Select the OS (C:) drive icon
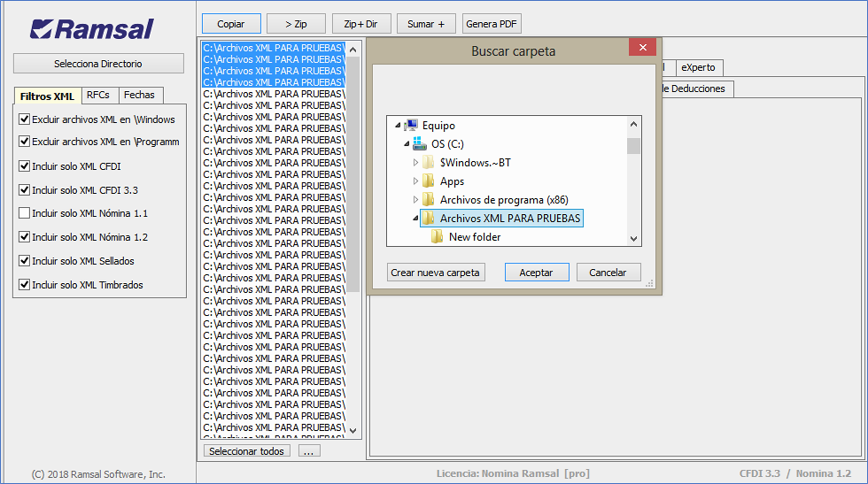 pos(420,144)
